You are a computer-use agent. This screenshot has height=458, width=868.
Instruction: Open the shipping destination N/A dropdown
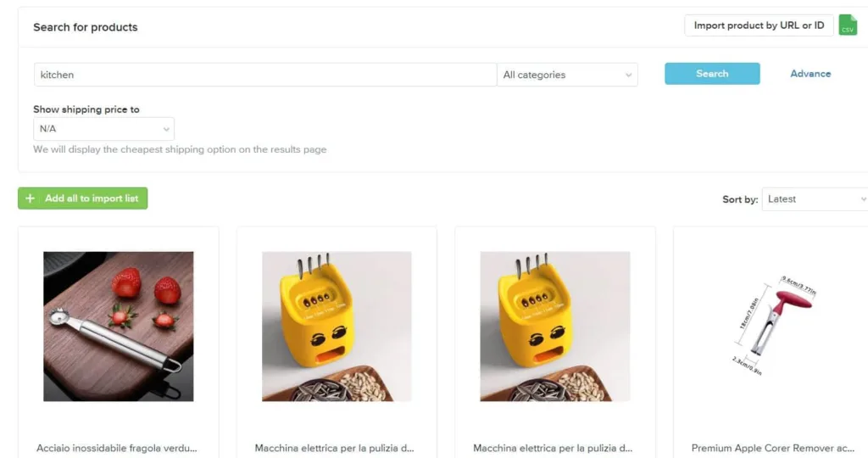click(103, 129)
